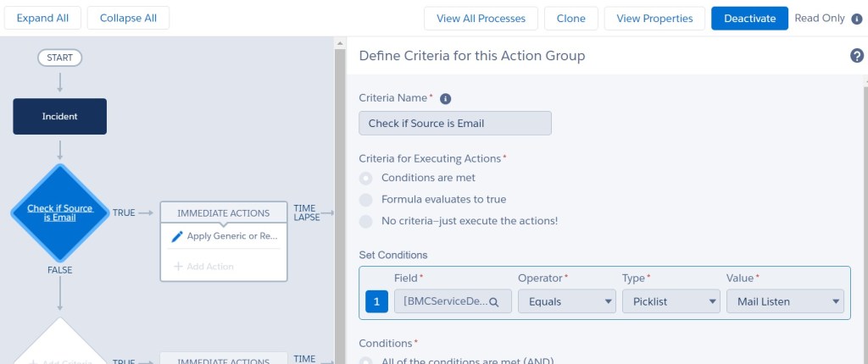Click the START node

[60, 58]
